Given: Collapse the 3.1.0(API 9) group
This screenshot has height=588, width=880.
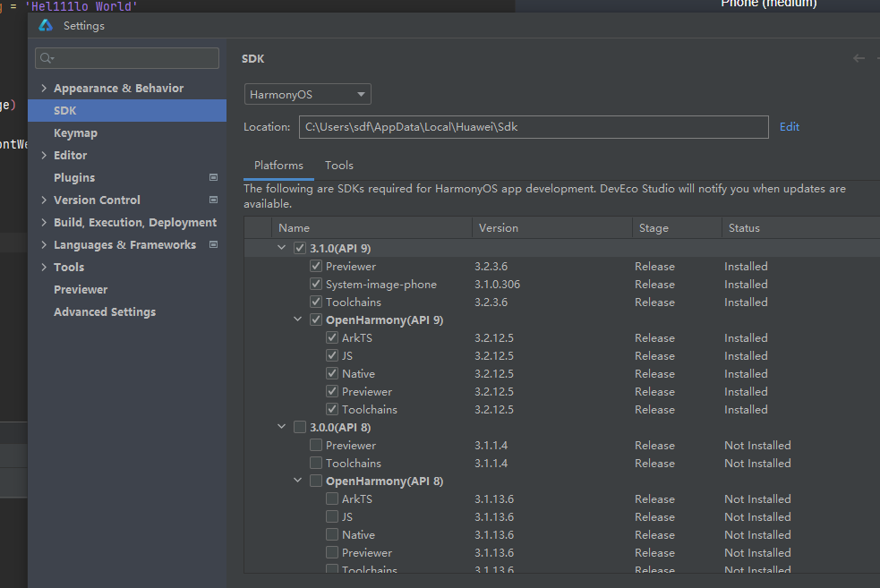Looking at the screenshot, I should coord(282,247).
